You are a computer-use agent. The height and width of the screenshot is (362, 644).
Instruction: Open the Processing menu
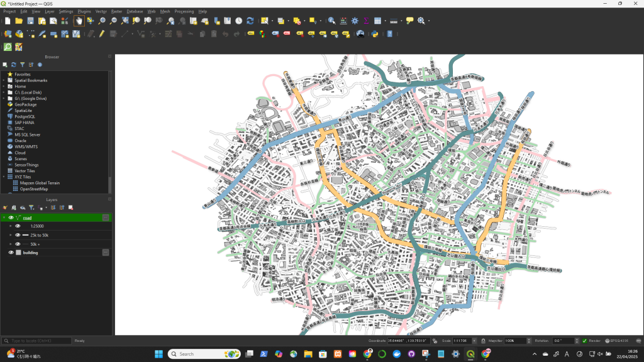point(184,11)
